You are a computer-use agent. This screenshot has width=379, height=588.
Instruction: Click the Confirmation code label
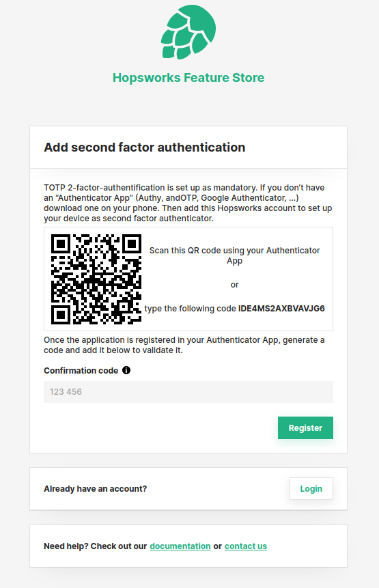click(81, 371)
